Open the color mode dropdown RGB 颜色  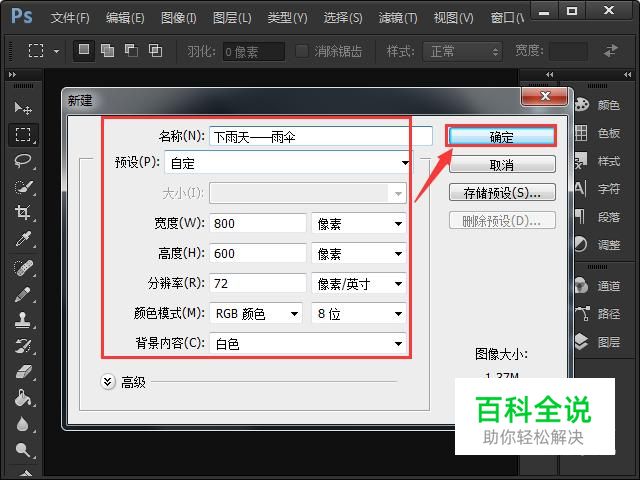(256, 313)
